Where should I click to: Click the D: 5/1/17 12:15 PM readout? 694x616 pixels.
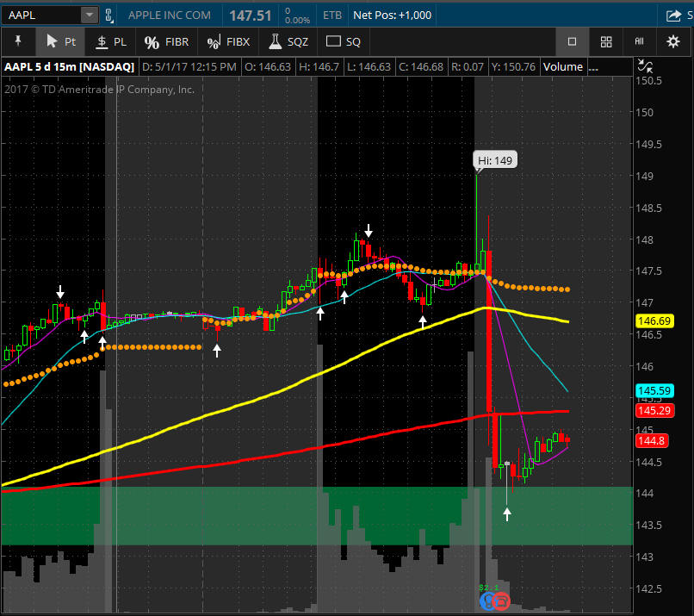[x=189, y=67]
